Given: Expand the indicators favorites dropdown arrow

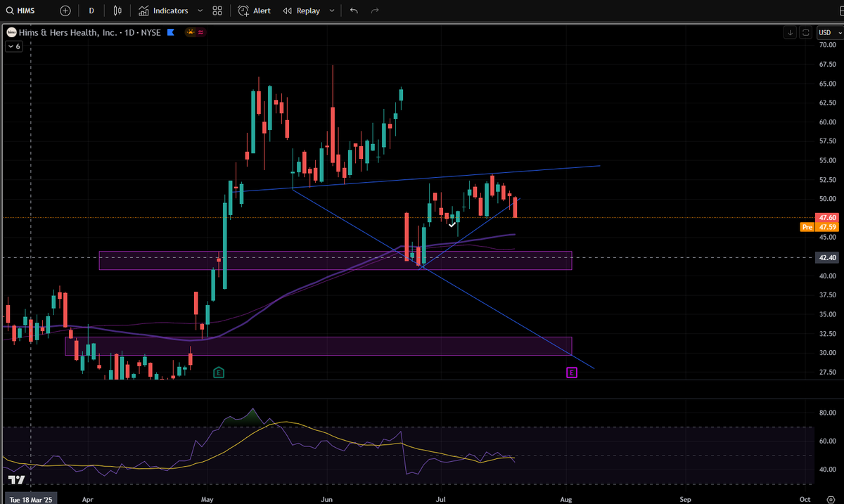Looking at the screenshot, I should (200, 11).
